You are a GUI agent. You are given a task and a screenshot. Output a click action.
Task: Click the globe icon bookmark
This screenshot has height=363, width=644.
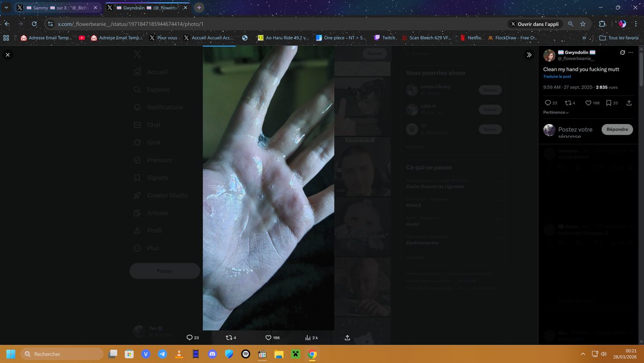245,38
